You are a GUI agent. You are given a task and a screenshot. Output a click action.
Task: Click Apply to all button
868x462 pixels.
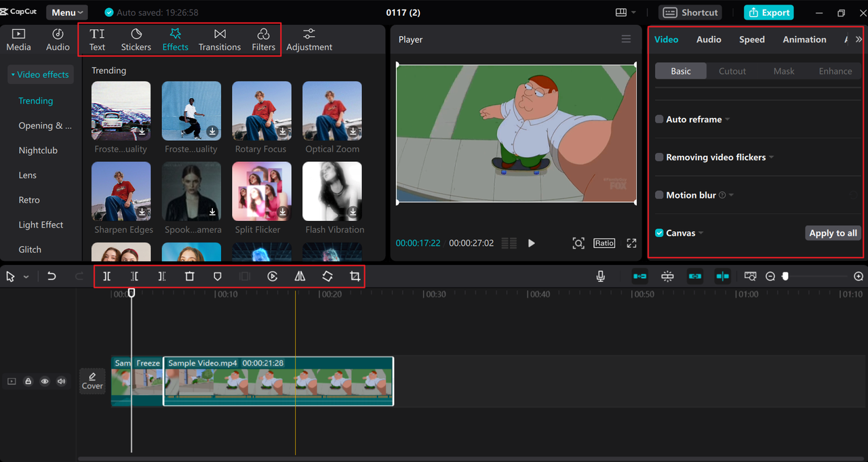click(833, 233)
